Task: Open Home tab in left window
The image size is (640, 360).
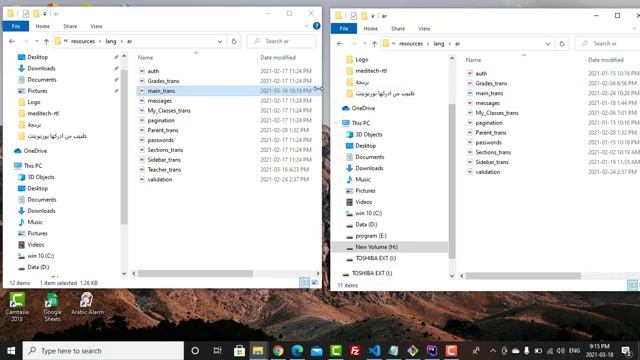Action: [x=42, y=26]
